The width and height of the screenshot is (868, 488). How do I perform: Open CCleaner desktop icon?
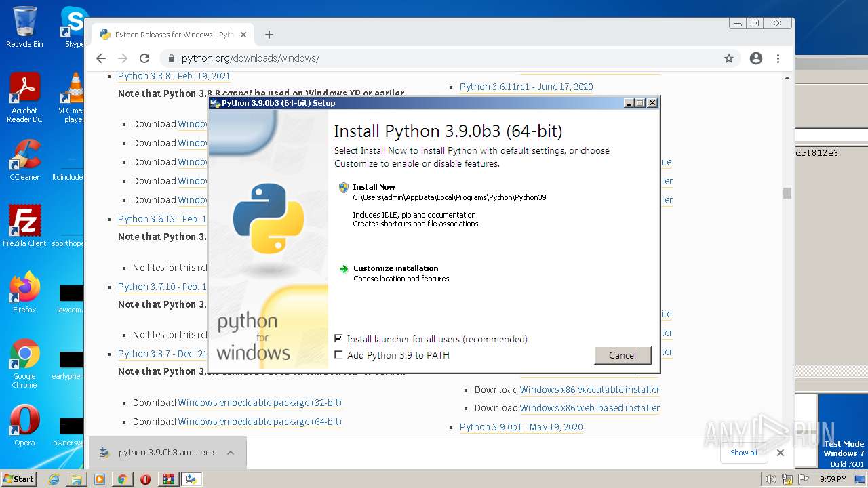[24, 161]
